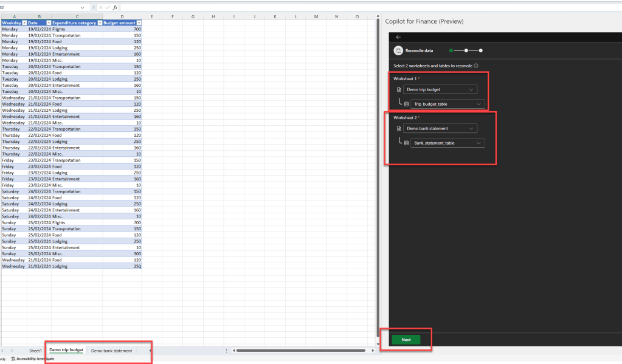Open the Budget amount filter dropdown
The image size is (622, 364).
coord(139,22)
